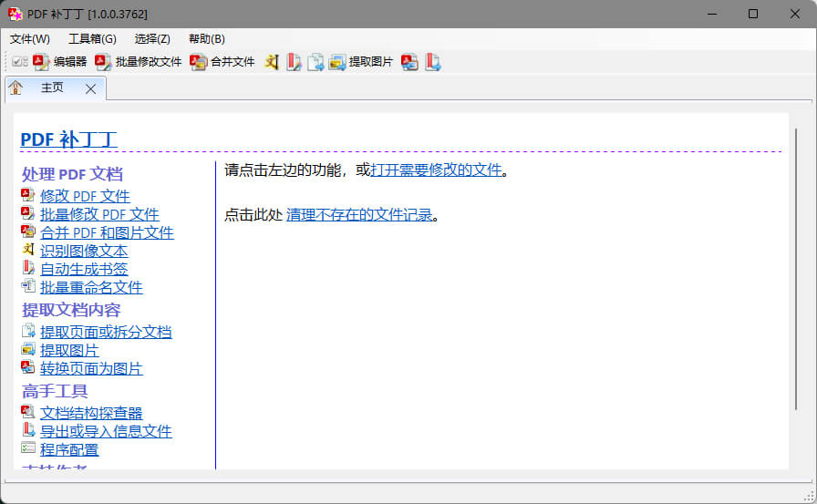Screen dimensions: 817x504
Task: Click the icon beside 提取图片 link
Action: point(28,349)
